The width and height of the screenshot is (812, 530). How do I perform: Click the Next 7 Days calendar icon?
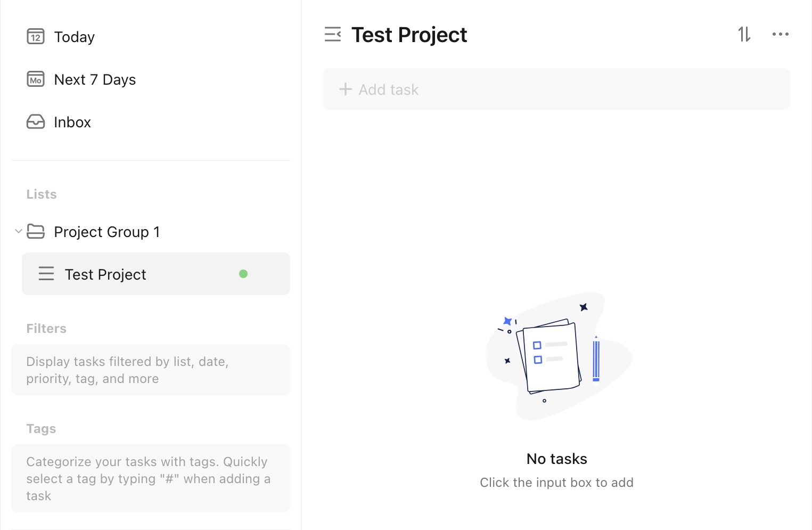click(36, 79)
